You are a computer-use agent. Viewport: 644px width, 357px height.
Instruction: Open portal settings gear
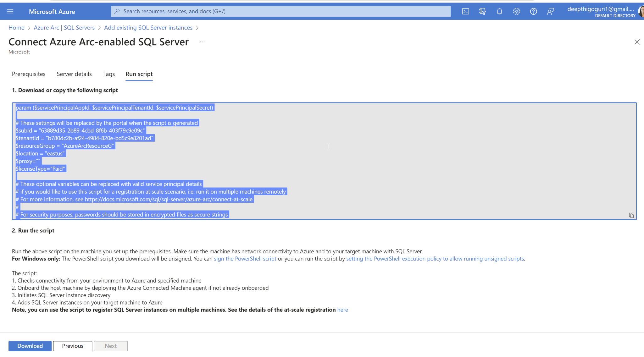click(x=516, y=11)
